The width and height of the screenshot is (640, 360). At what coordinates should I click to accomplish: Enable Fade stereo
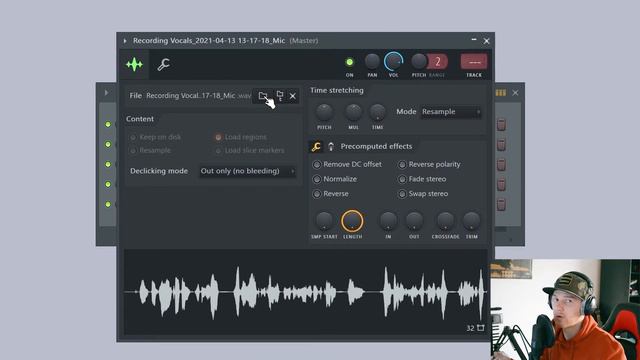(422, 179)
